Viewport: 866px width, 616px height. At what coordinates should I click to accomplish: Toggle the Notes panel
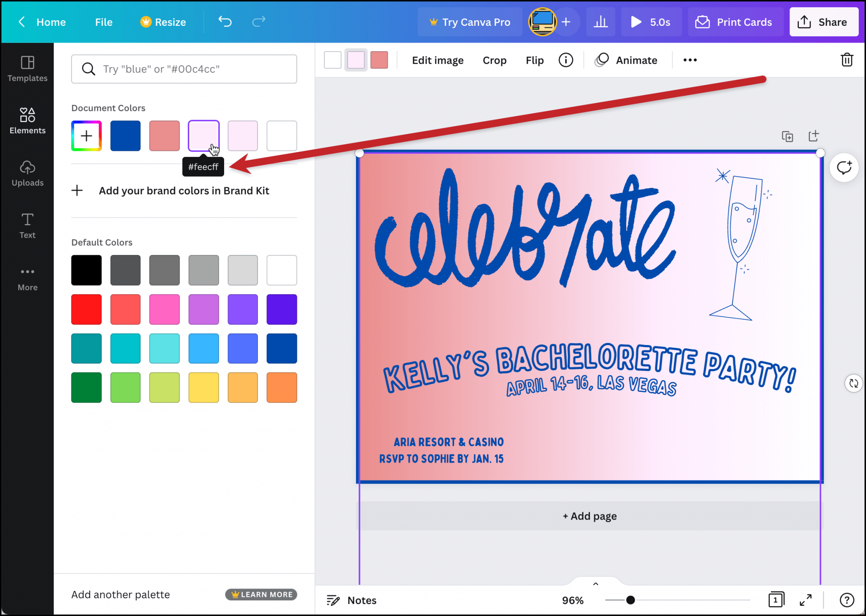351,600
